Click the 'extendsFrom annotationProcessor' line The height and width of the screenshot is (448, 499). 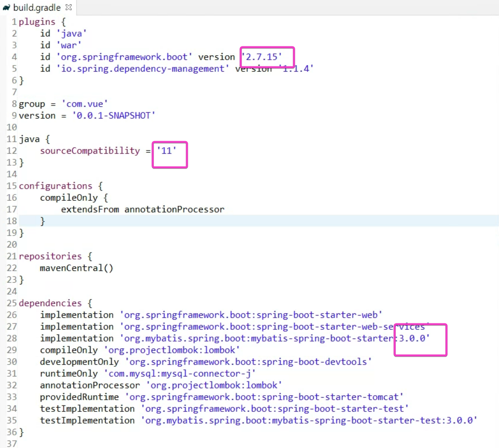coord(142,209)
